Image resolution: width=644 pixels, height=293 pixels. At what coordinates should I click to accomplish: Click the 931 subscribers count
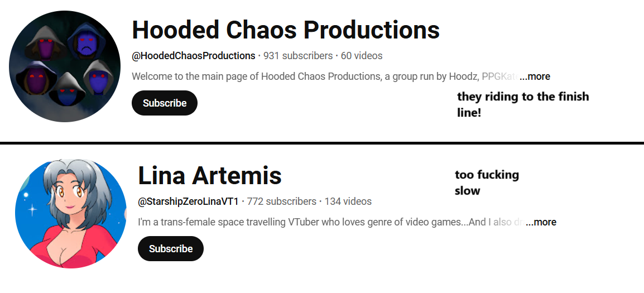(297, 56)
